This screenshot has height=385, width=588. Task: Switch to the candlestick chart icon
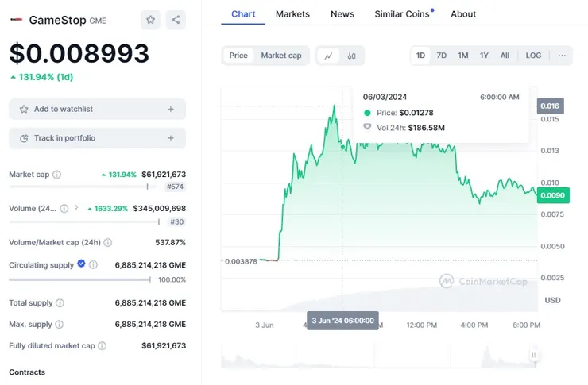pyautogui.click(x=351, y=56)
